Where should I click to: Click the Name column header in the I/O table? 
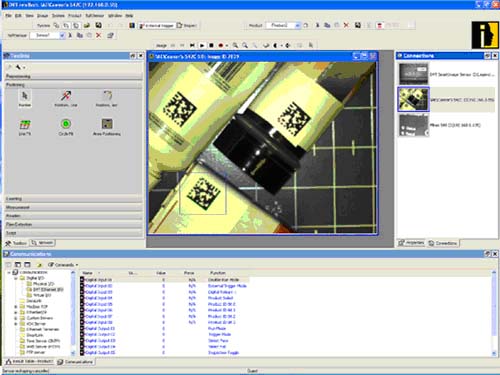click(x=87, y=273)
